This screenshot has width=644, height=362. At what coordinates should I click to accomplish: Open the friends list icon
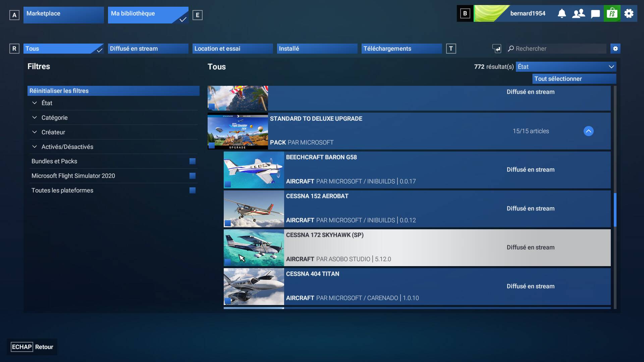tap(579, 14)
